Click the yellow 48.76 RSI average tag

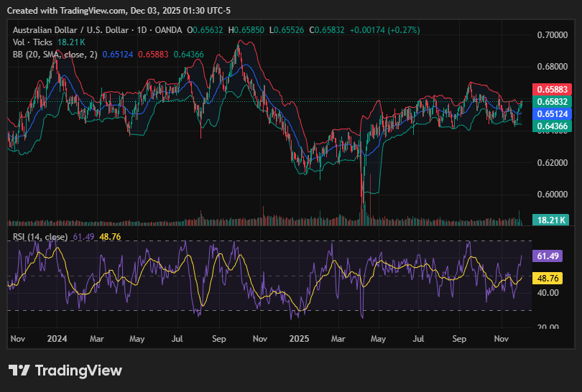click(x=546, y=278)
